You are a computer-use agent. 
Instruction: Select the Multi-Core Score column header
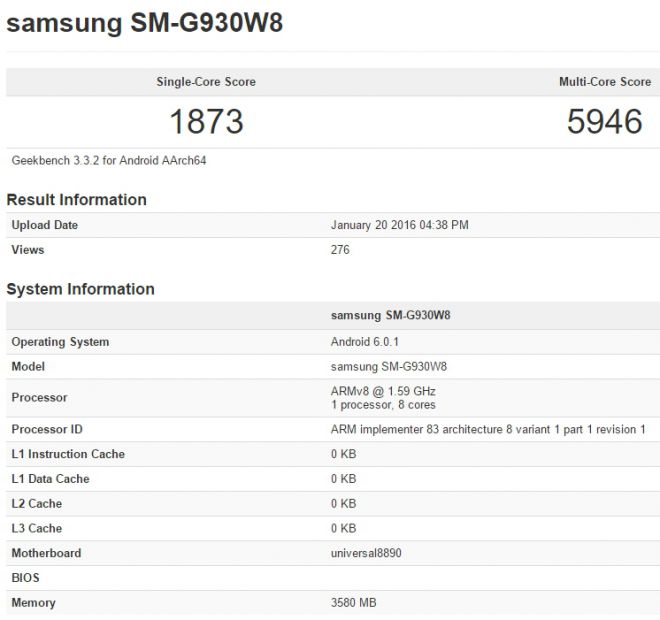[x=604, y=82]
